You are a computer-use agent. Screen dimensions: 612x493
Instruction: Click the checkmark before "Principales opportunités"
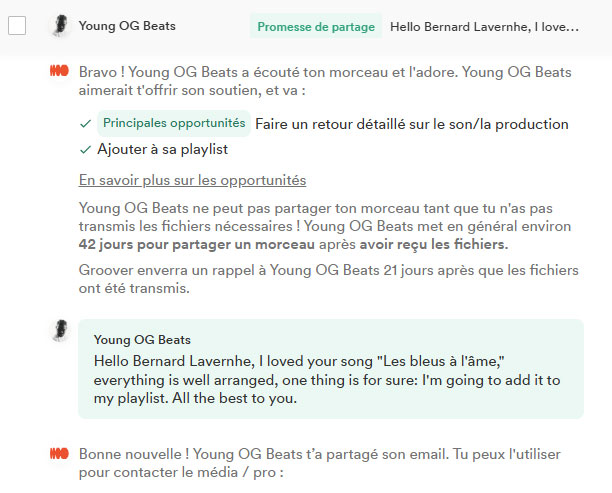(x=85, y=124)
